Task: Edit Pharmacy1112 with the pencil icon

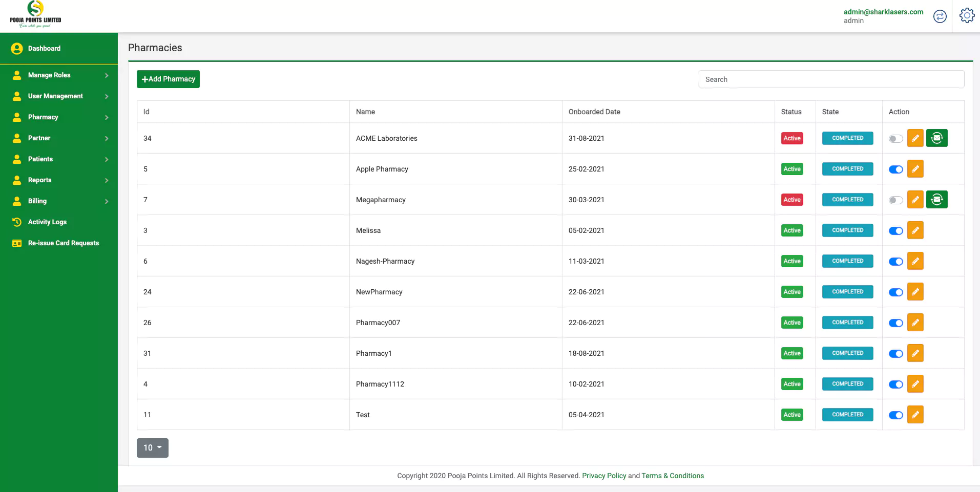Action: [x=915, y=384]
